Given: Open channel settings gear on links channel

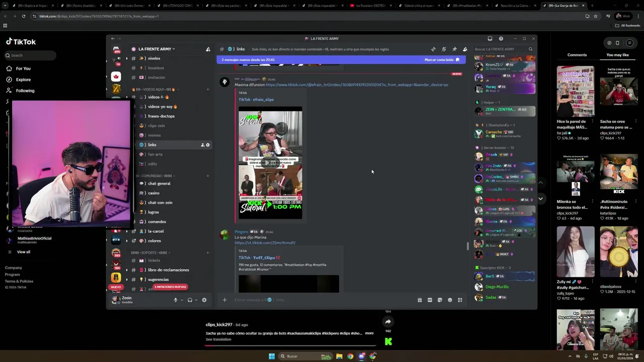Looking at the screenshot, I should tap(208, 145).
